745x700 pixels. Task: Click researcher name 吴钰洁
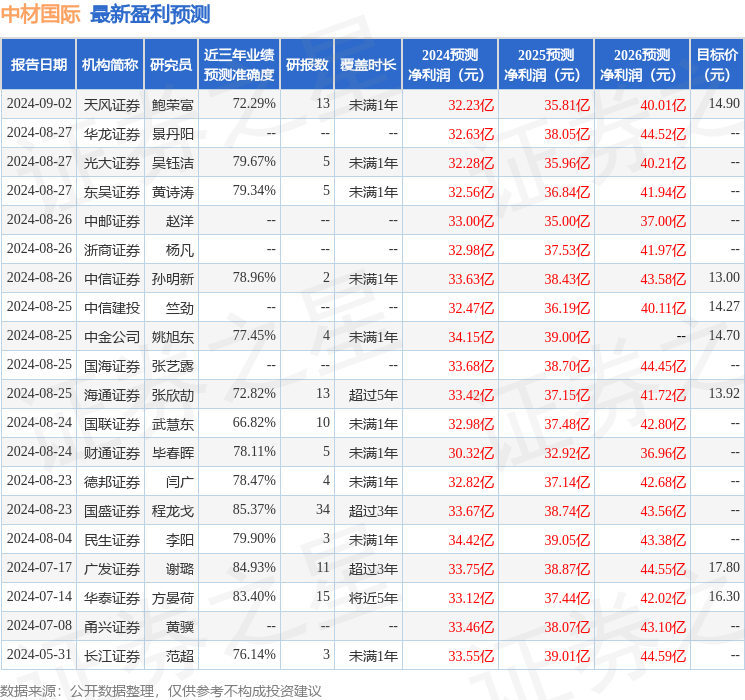(x=173, y=163)
